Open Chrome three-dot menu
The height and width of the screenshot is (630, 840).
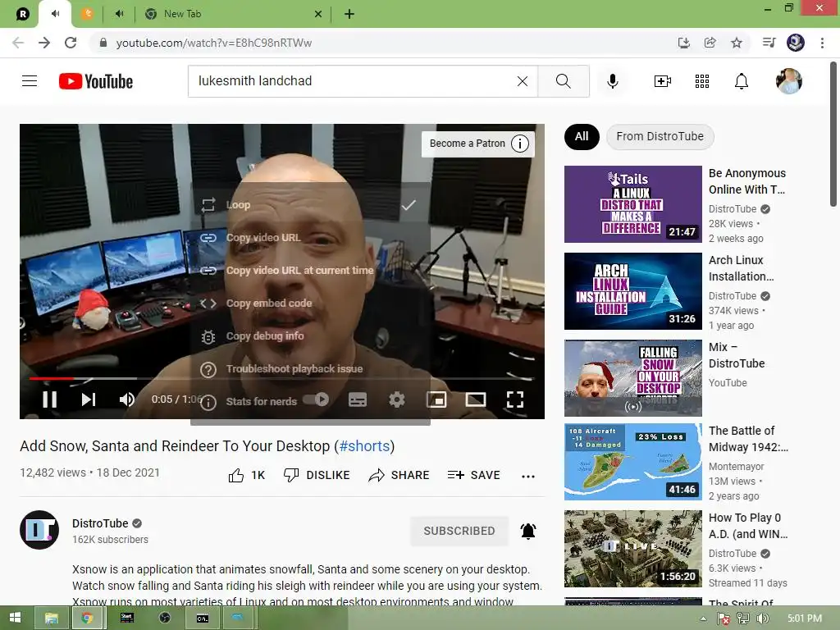pyautogui.click(x=822, y=43)
